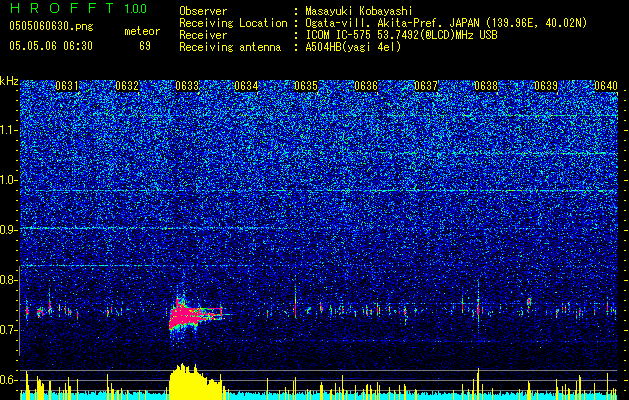Click the 0634 time marker
629x400 pixels.
point(246,86)
